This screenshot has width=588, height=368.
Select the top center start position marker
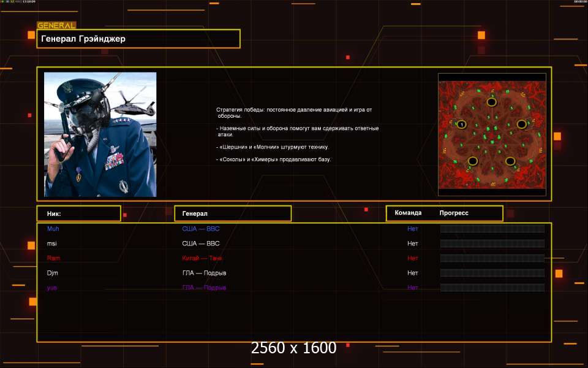[x=491, y=102]
